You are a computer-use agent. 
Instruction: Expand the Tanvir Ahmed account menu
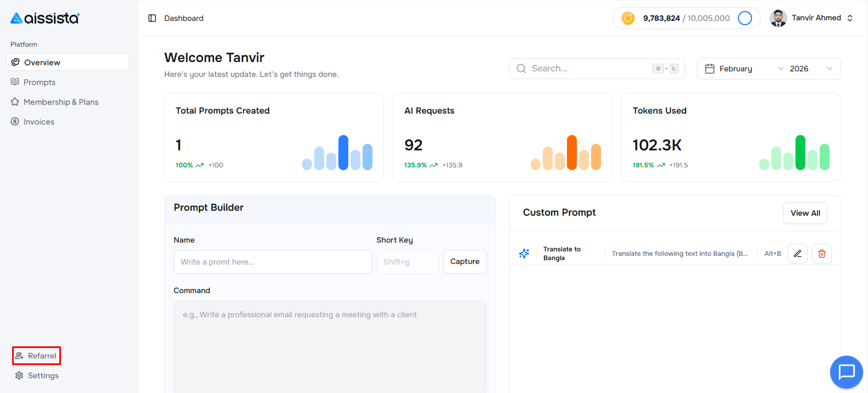point(849,18)
